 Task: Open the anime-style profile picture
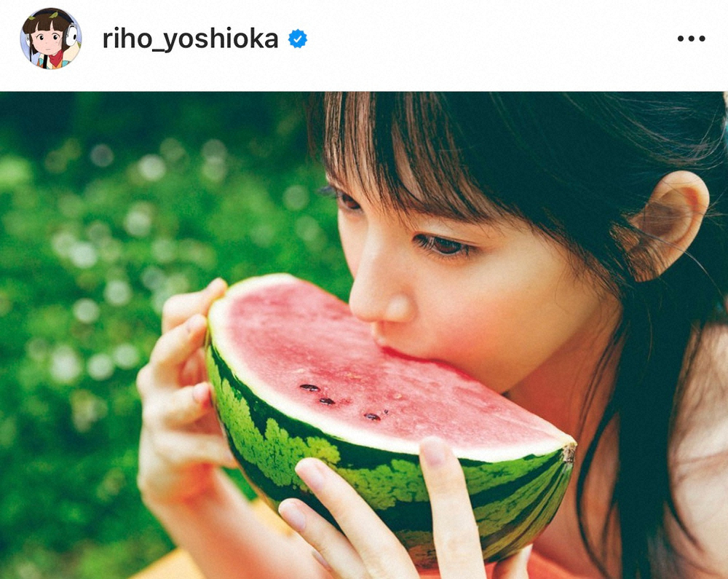click(51, 39)
